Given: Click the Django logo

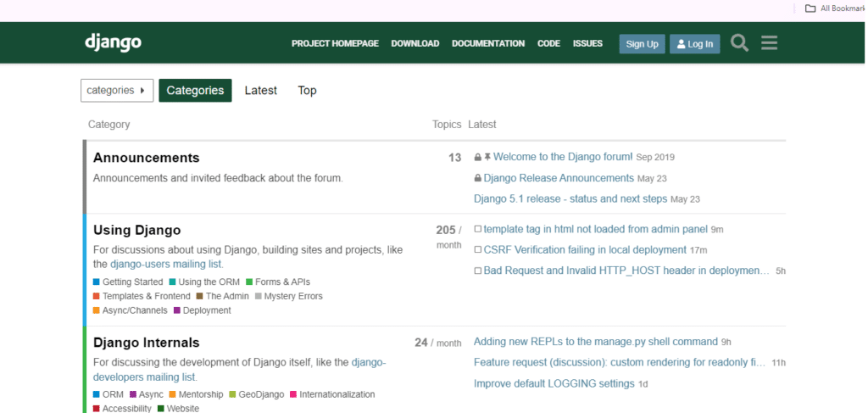Looking at the screenshot, I should pyautogui.click(x=113, y=42).
